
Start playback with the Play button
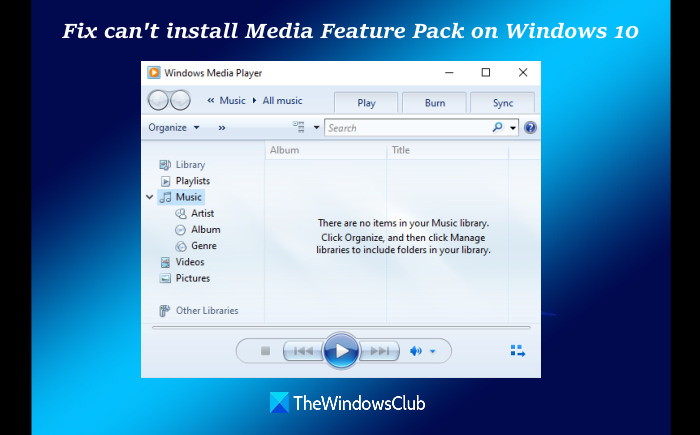[341, 351]
